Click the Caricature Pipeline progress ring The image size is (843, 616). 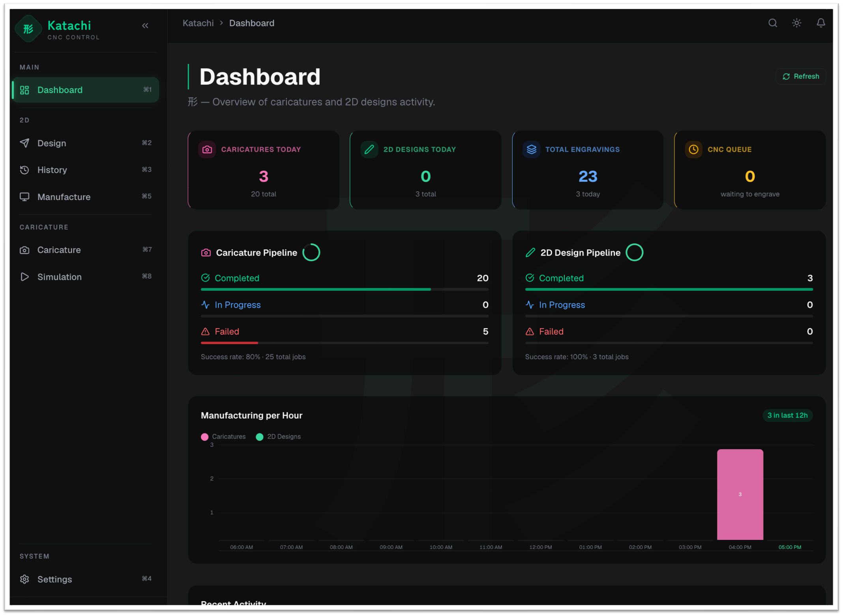pyautogui.click(x=311, y=252)
